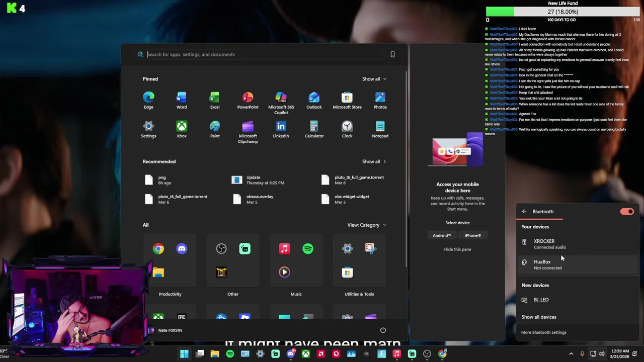The height and width of the screenshot is (362, 644).
Task: Open the View: Category dropdown
Action: [367, 225]
